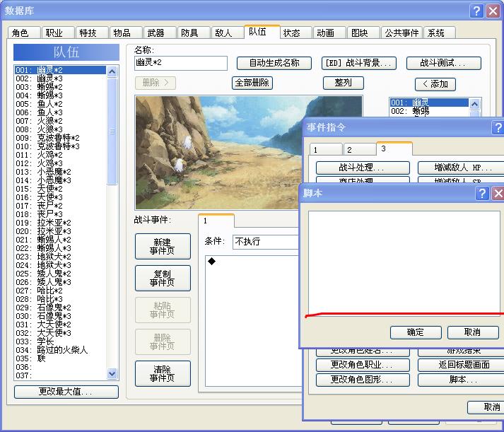Open the 特技 tab
The image size is (504, 432).
coord(92,33)
